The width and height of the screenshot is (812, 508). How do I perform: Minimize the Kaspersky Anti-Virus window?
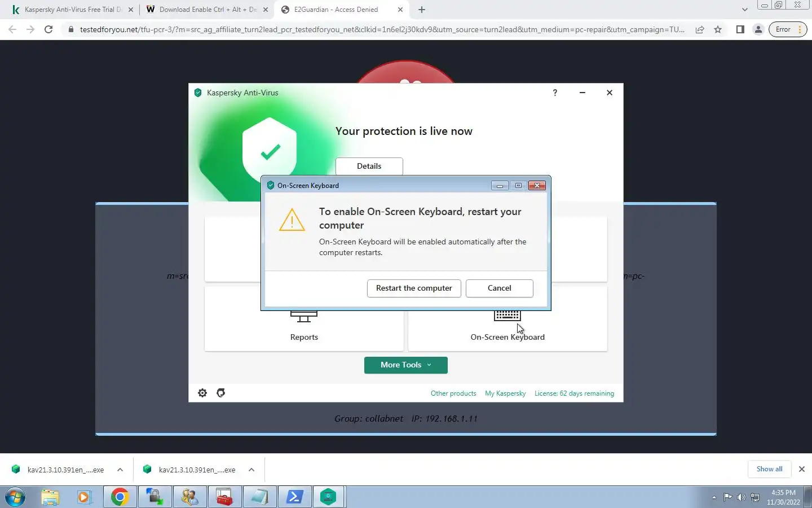582,93
